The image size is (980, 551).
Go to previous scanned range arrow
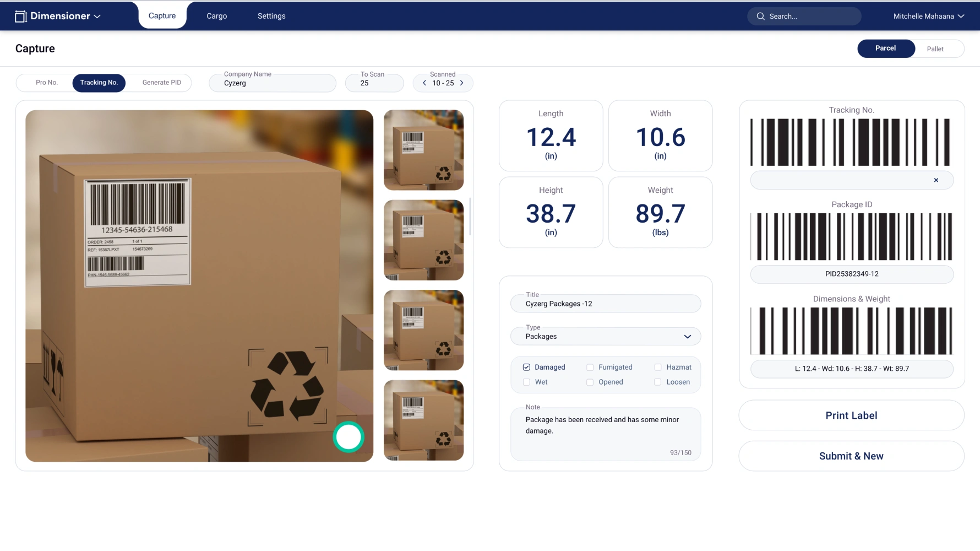pyautogui.click(x=424, y=83)
